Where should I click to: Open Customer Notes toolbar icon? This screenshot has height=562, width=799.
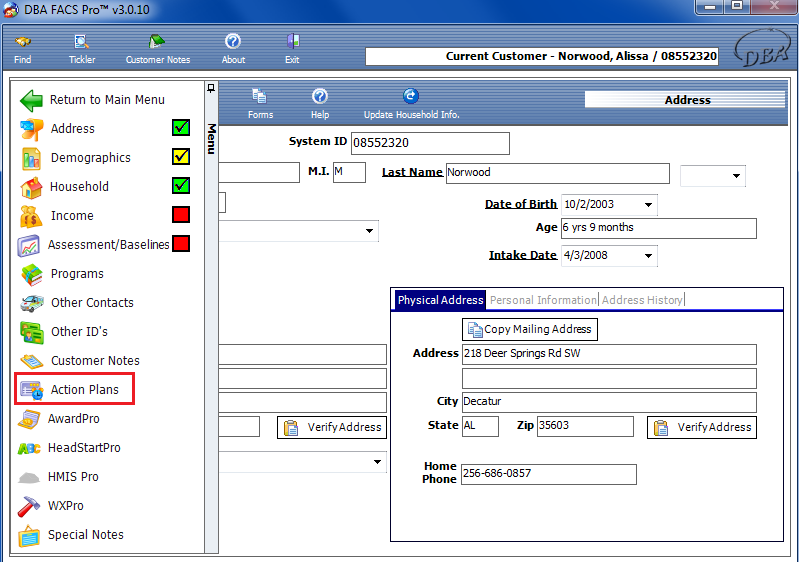click(x=157, y=41)
